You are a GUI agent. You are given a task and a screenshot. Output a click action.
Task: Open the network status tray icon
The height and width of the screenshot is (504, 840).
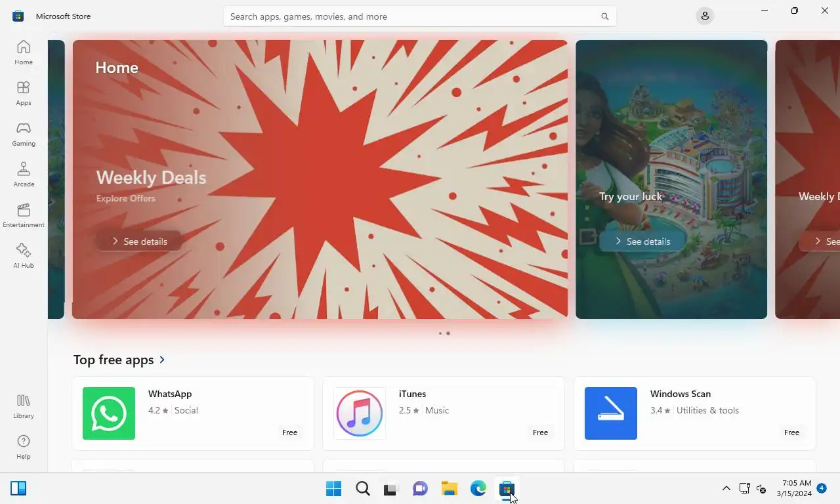click(x=745, y=488)
